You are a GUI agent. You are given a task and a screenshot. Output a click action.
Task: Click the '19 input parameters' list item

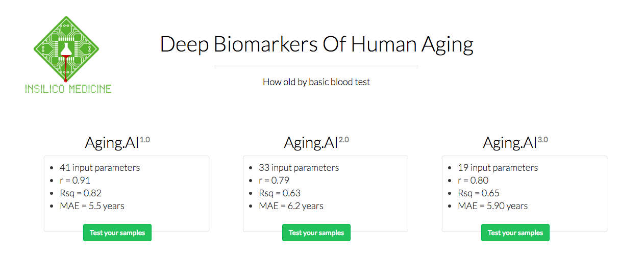coord(498,168)
